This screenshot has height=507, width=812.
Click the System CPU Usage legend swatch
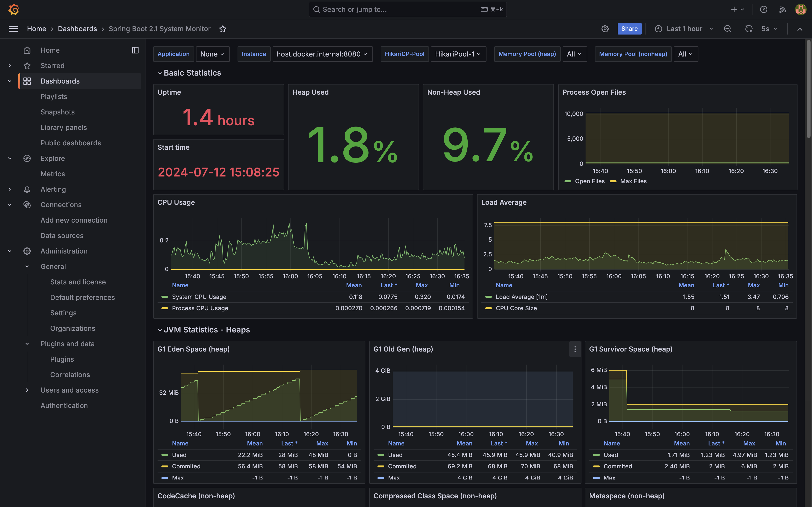click(x=164, y=297)
